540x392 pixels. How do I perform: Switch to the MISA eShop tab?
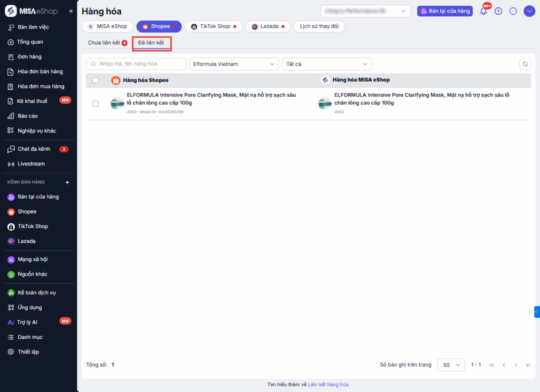[x=108, y=26]
